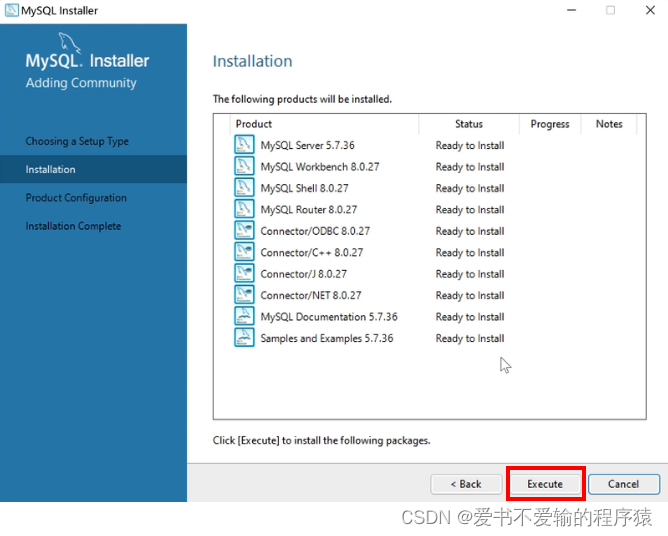This screenshot has height=536, width=668.
Task: Select the Samples and Examples 5.7.36 row text
Action: [327, 338]
